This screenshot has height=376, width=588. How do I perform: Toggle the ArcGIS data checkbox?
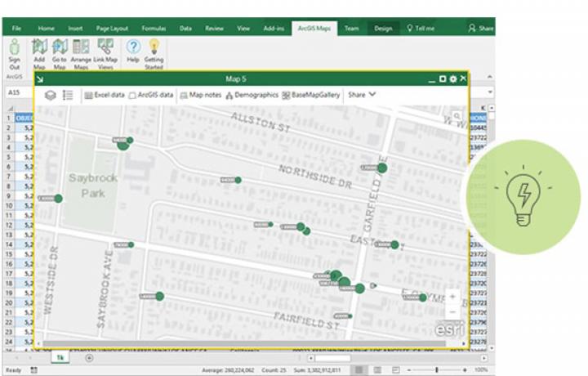pos(132,96)
